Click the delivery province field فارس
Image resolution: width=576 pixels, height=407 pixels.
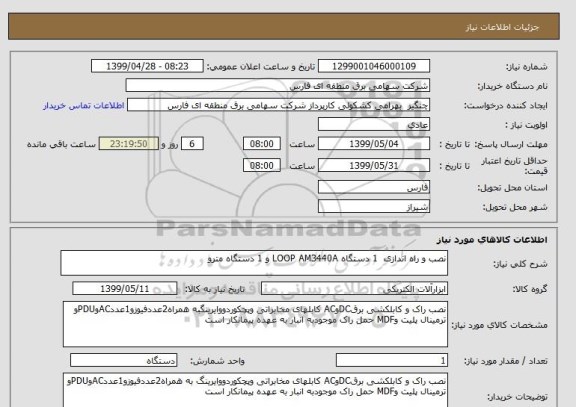[374, 187]
